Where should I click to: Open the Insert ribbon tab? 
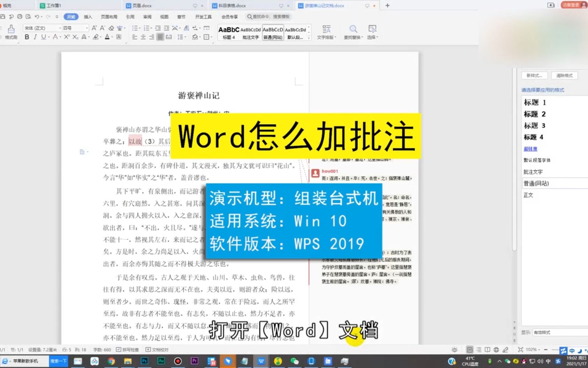[88, 17]
